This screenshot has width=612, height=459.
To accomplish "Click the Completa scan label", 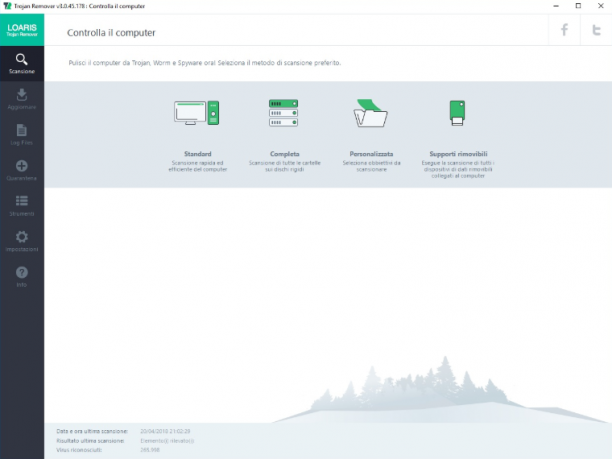I will tap(285, 154).
